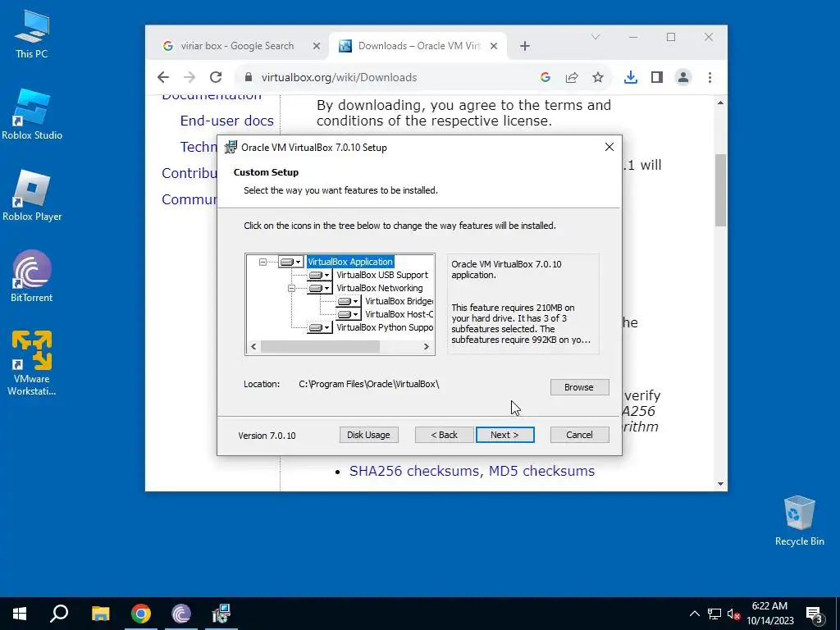Select Recycle Bin desktop icon
This screenshot has height=630, width=840.
(x=799, y=521)
